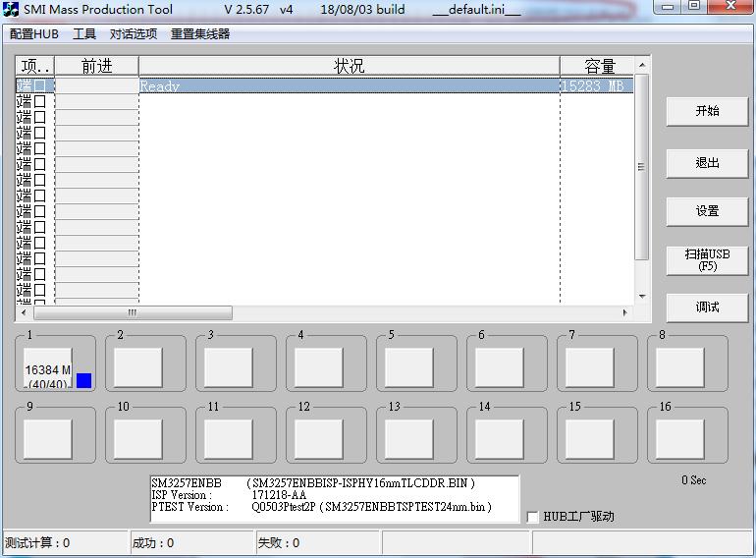Screen dimensions: 756x558
Task: Click the 前进 column header
Action: [x=97, y=66]
